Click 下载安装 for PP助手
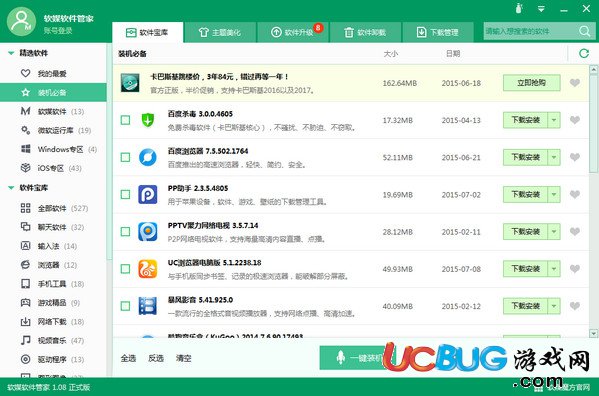 526,194
